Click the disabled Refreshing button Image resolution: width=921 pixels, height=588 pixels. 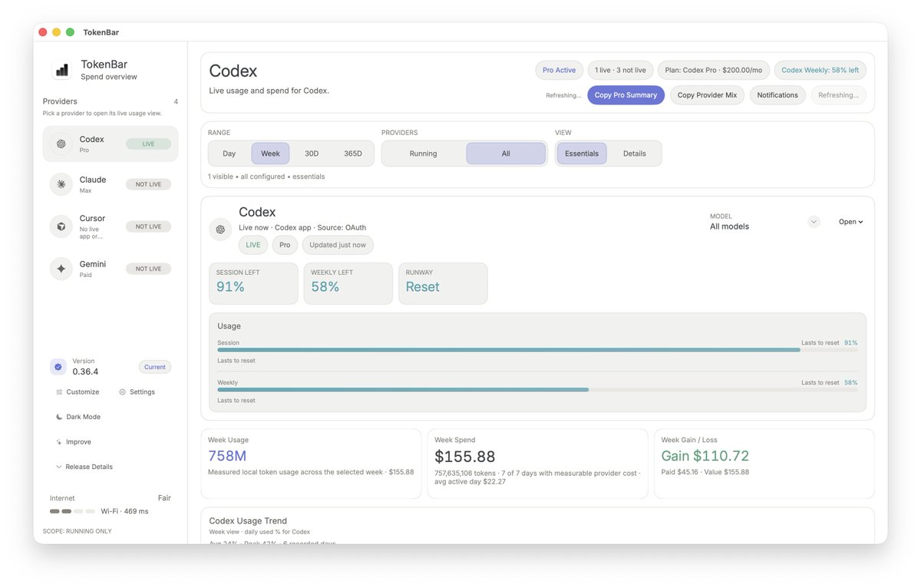click(x=838, y=95)
